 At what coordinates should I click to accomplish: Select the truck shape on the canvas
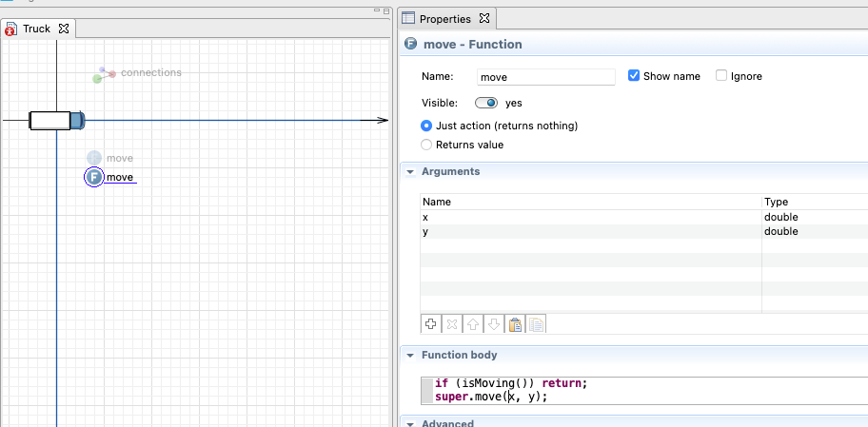click(x=57, y=121)
